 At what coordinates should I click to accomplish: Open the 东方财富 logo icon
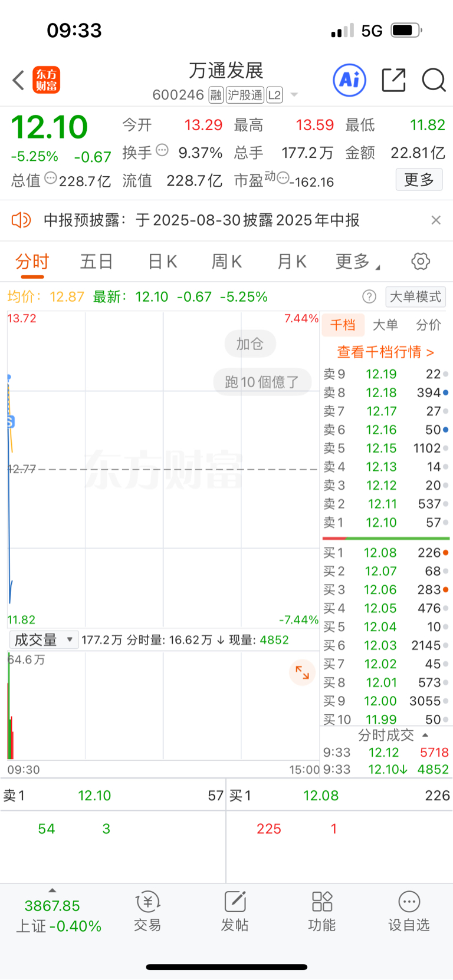coord(46,80)
